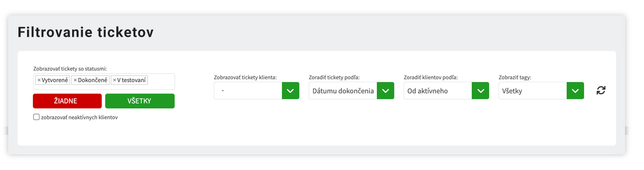Click the red ŽIADNE button
Viewport: 644px width, 170px height.
[67, 101]
